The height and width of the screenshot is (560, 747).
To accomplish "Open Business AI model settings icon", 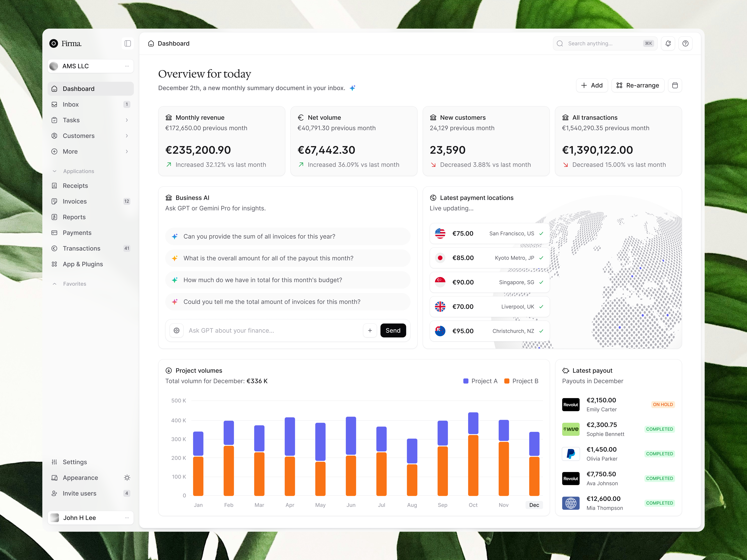I will tap(177, 330).
